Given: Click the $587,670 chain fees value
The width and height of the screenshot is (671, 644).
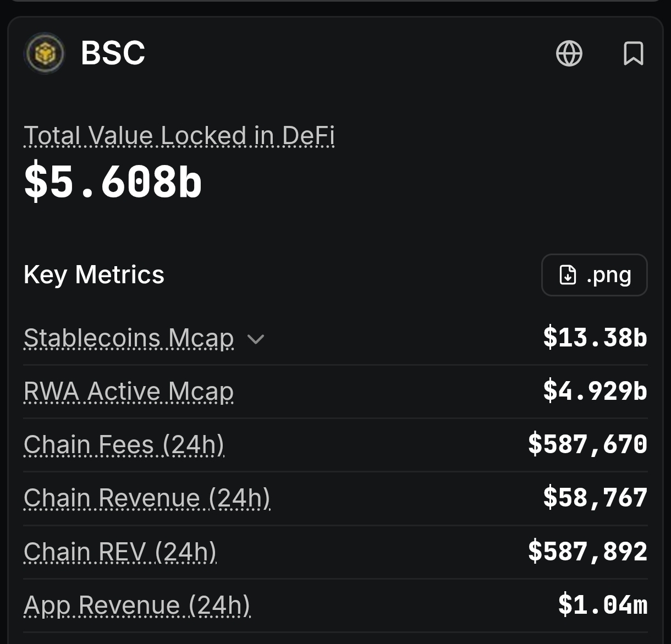Looking at the screenshot, I should point(588,444).
